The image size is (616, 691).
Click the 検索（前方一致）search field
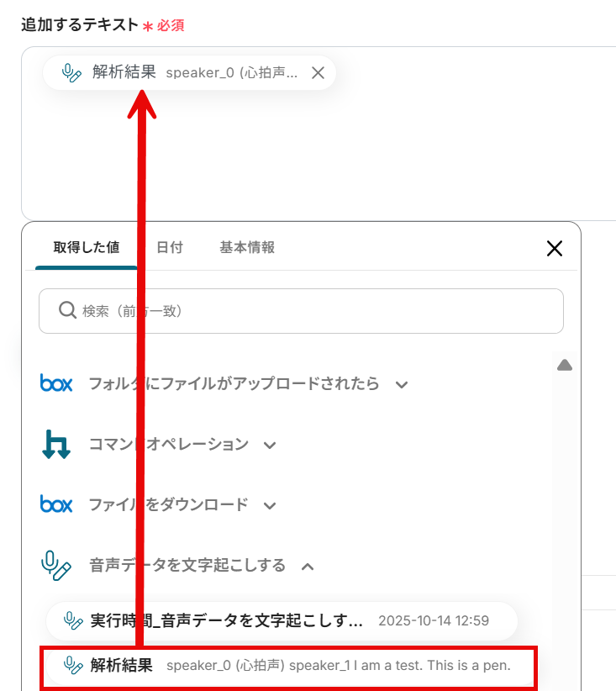pos(301,311)
